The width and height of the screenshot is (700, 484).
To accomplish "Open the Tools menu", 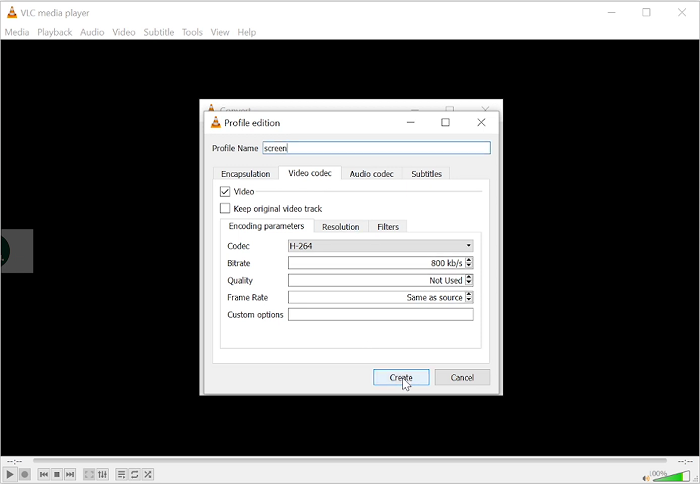I will pos(192,32).
